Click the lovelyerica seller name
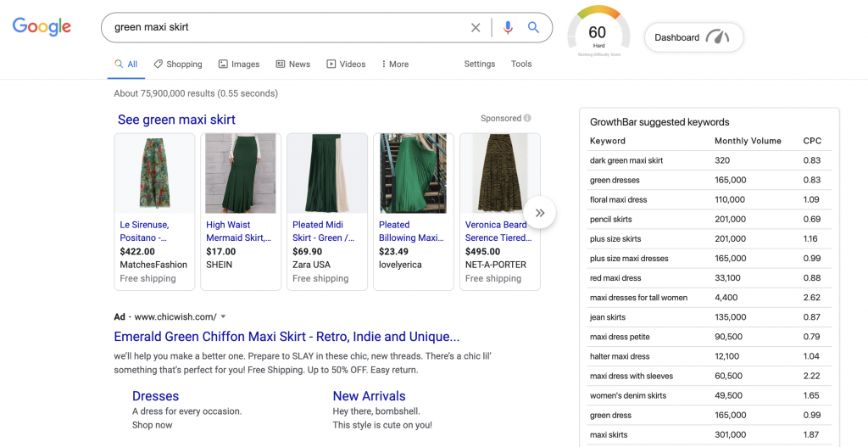 tap(400, 265)
